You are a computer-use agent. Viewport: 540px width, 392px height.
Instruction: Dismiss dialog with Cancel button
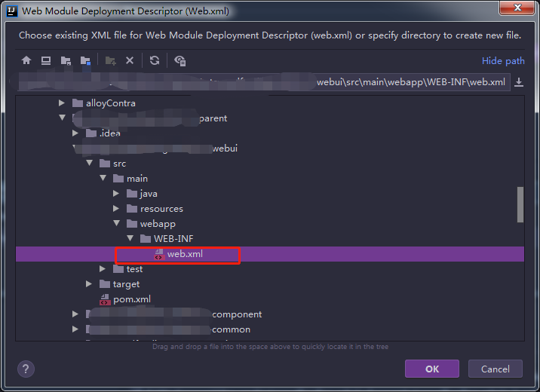[x=495, y=369]
